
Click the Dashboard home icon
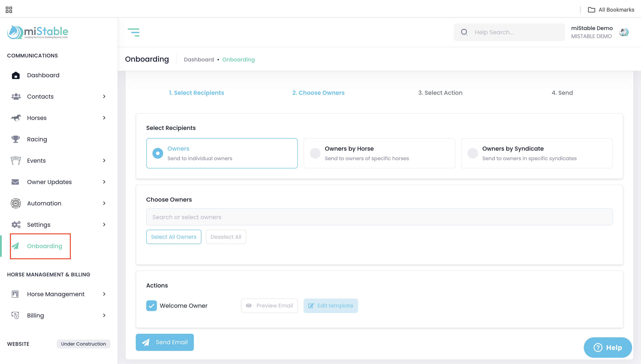[16, 75]
